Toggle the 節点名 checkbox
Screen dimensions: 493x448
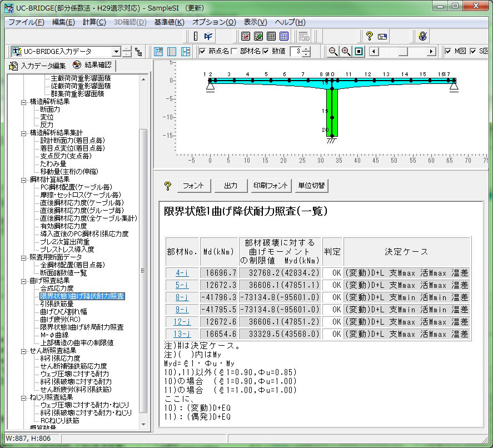point(203,51)
